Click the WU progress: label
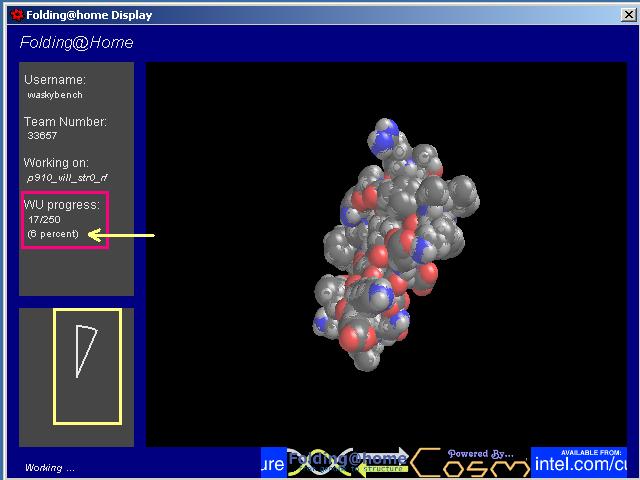Viewport: 640px width, 480px height. 61,204
